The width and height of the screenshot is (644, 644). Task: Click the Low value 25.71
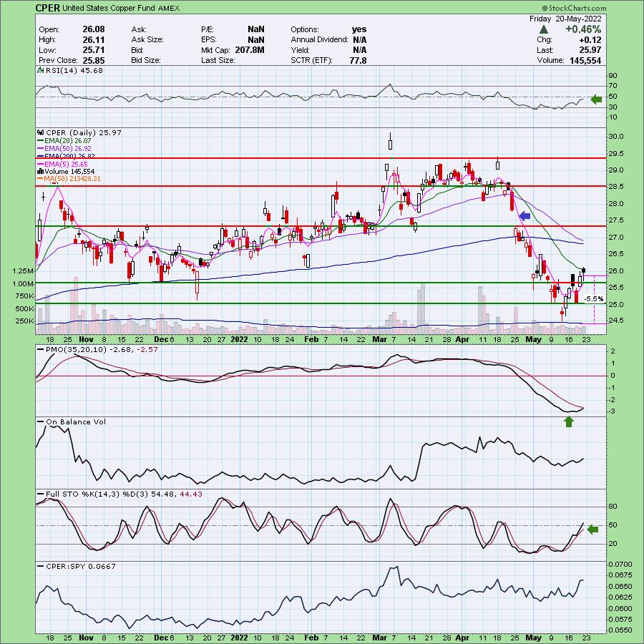point(94,50)
